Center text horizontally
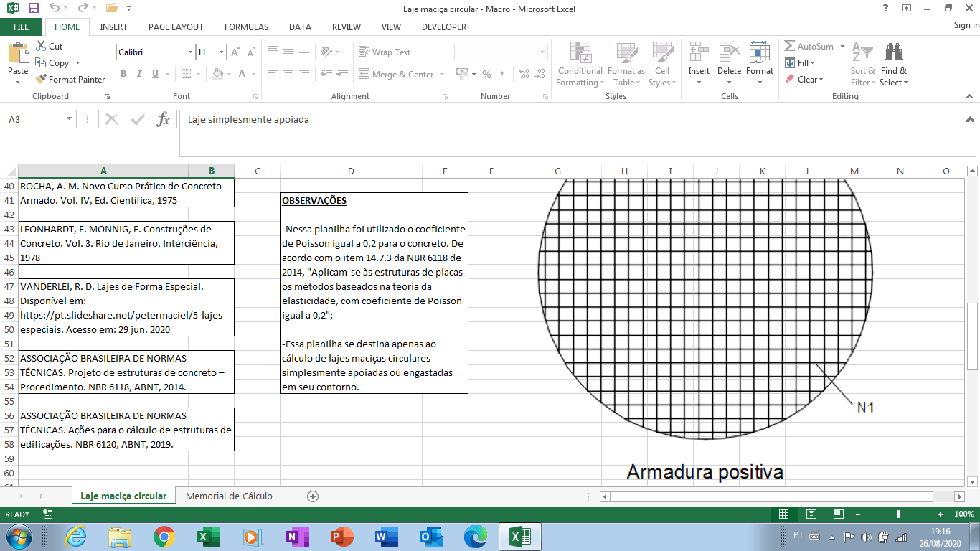Viewport: 980px width, 551px height. (x=288, y=74)
